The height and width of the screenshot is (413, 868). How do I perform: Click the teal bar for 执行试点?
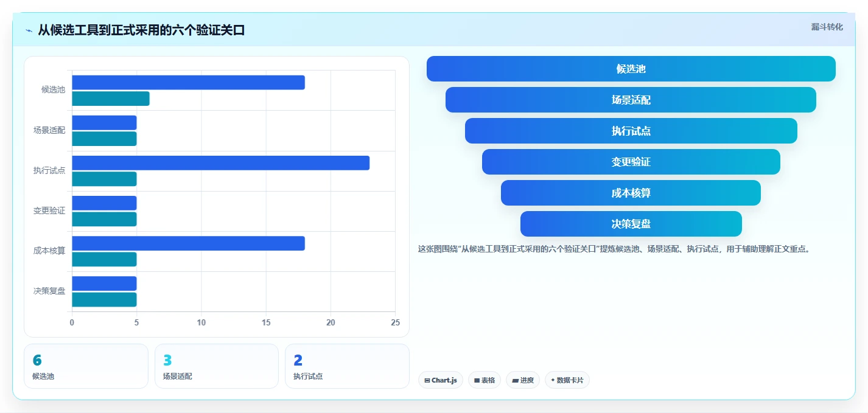104,179
